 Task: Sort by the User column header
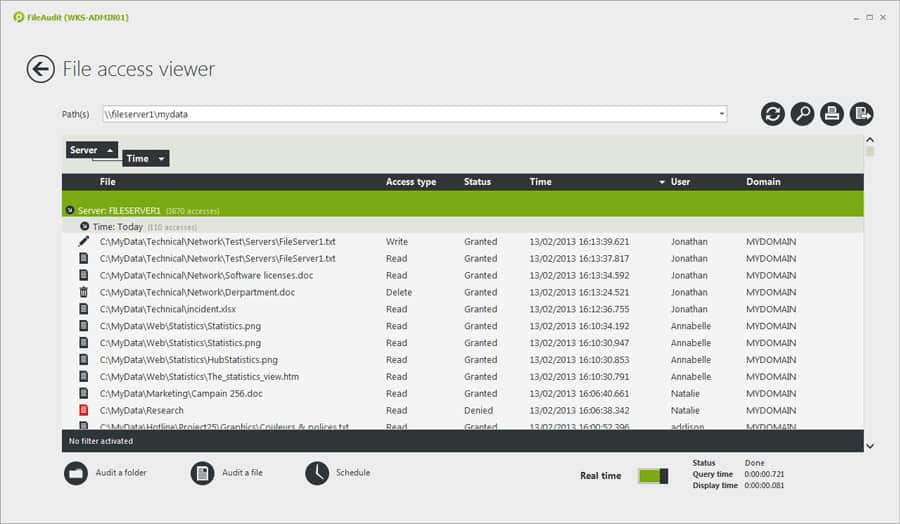point(680,182)
